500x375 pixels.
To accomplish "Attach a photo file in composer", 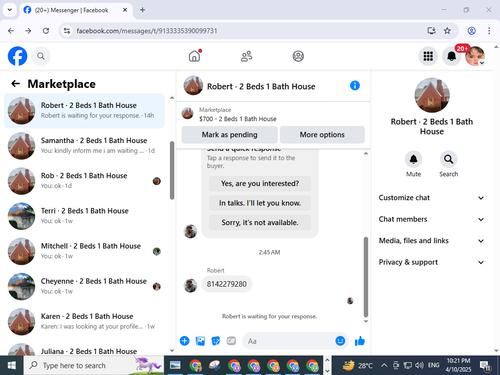I will [200, 341].
